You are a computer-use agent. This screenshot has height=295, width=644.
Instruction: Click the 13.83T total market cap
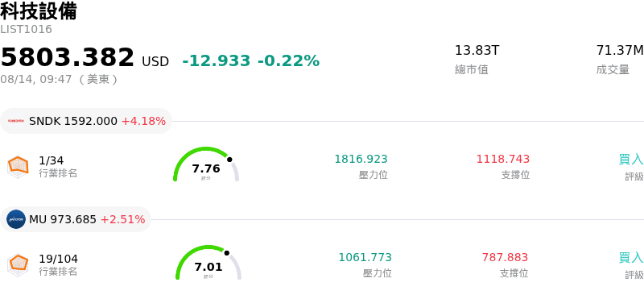tap(477, 51)
